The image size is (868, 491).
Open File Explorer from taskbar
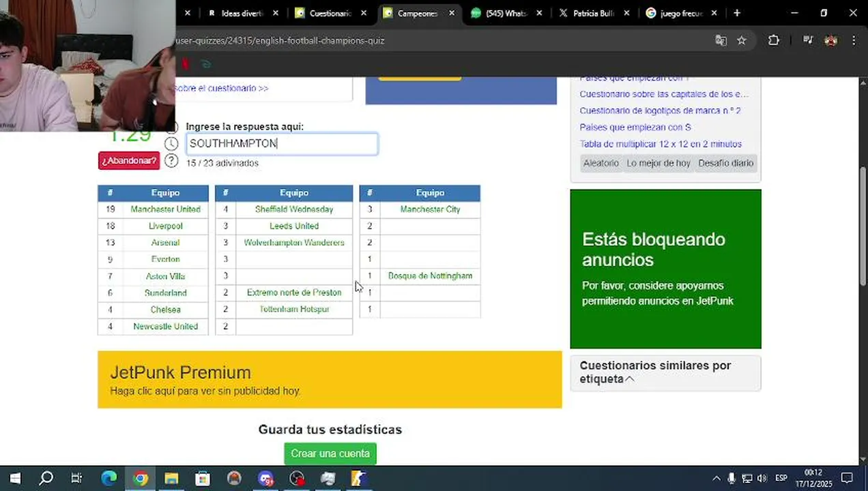(171, 478)
